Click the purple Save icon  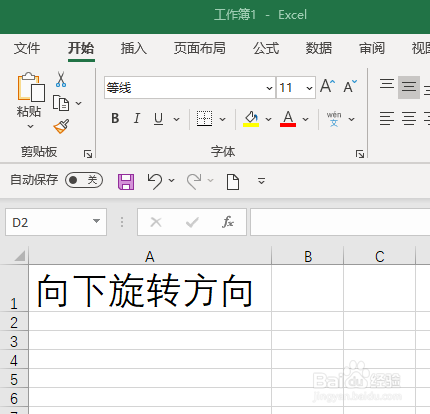(126, 182)
